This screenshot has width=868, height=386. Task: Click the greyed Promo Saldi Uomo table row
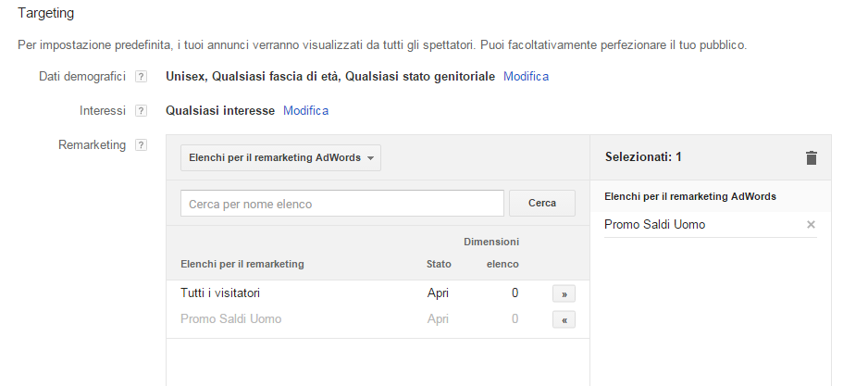pos(231,319)
